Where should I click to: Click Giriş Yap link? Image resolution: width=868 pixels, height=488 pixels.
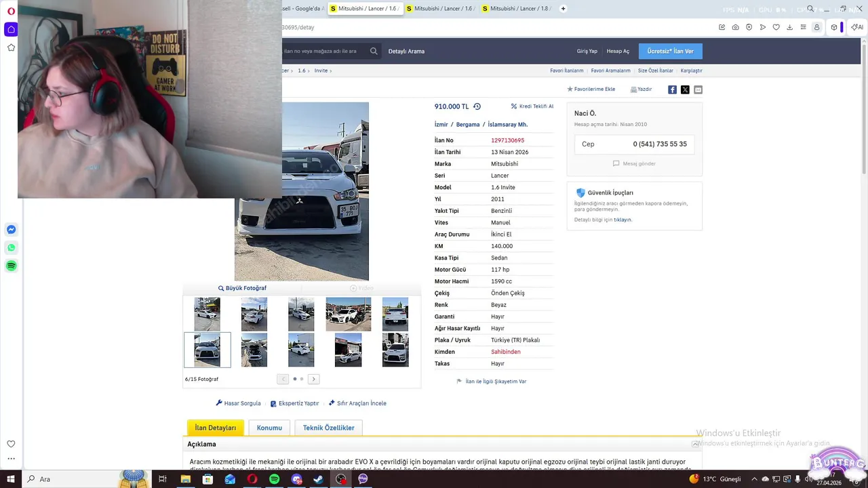tap(587, 52)
